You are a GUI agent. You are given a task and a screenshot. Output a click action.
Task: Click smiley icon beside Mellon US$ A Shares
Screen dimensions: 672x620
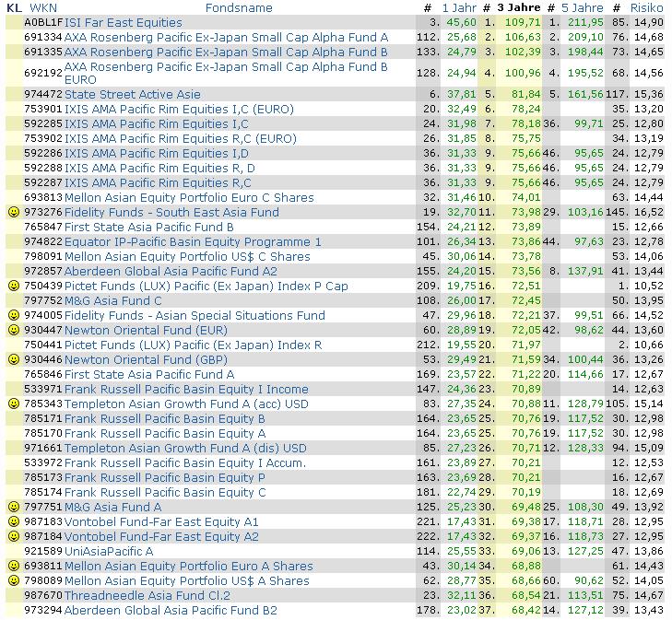coord(14,580)
